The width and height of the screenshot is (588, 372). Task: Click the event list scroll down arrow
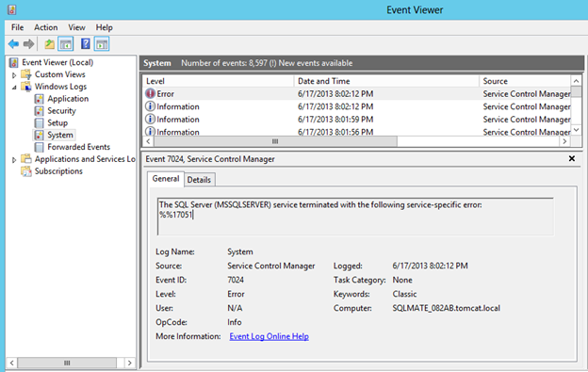[576, 130]
